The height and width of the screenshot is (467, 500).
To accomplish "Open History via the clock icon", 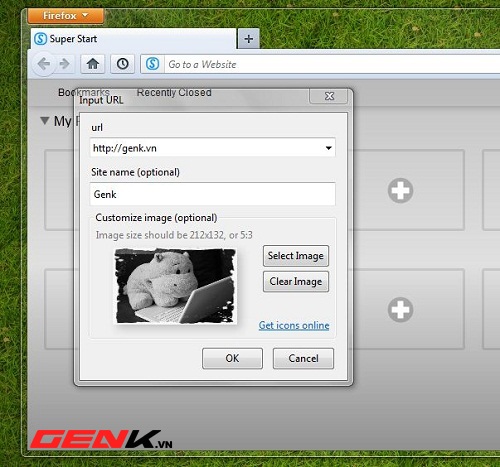I will pos(122,63).
